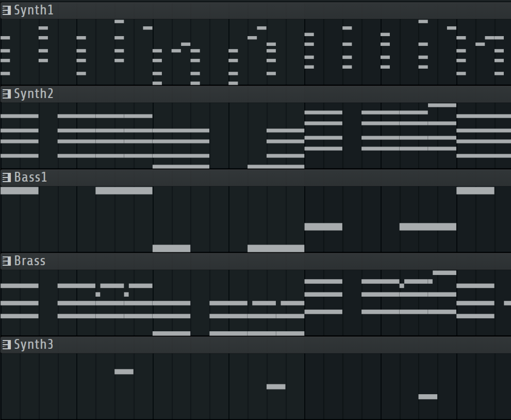Screen dimensions: 511x420
Task: Click the first Bass1 note block
Action: point(20,191)
